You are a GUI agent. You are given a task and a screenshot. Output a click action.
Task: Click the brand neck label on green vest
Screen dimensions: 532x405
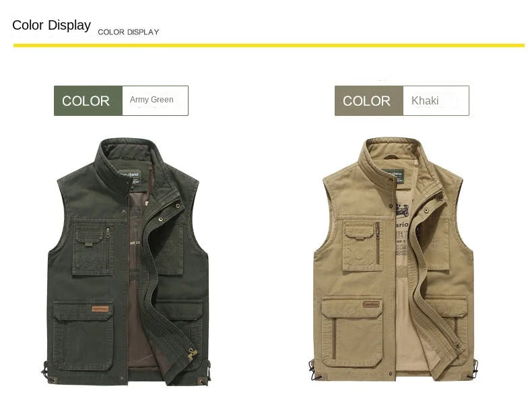pyautogui.click(x=129, y=177)
